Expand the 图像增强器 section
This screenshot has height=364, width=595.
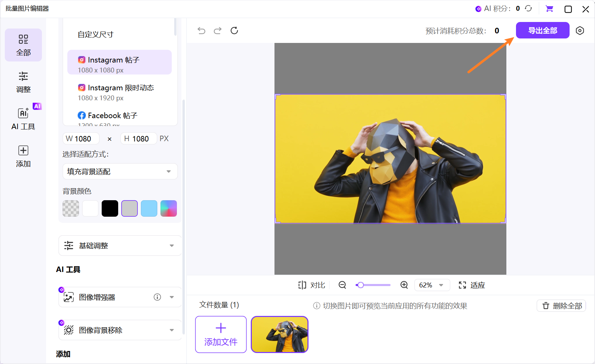[x=172, y=297]
